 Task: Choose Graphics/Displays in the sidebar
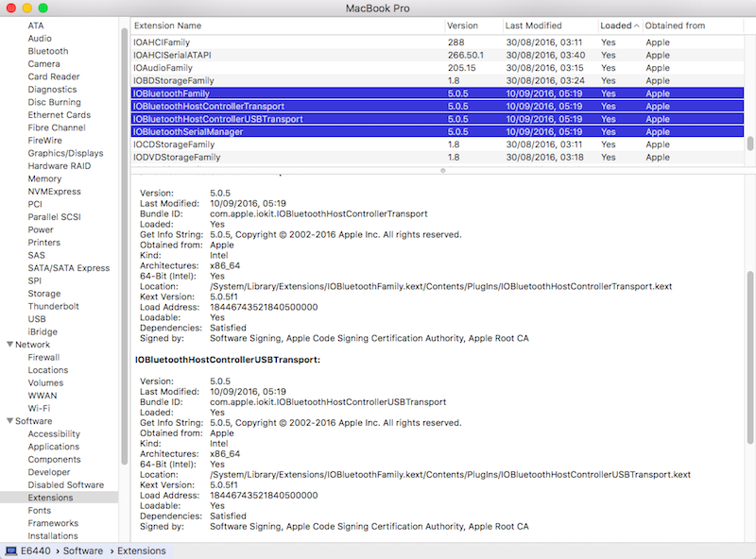click(65, 153)
